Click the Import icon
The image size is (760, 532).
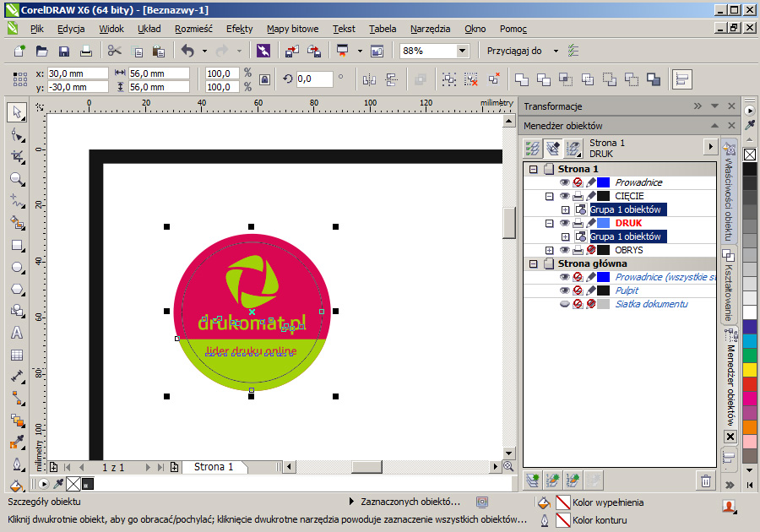(x=292, y=51)
